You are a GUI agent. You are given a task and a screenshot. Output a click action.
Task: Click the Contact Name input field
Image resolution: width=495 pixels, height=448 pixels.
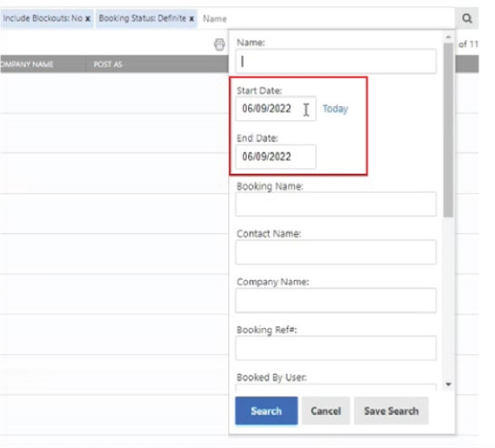pyautogui.click(x=336, y=252)
